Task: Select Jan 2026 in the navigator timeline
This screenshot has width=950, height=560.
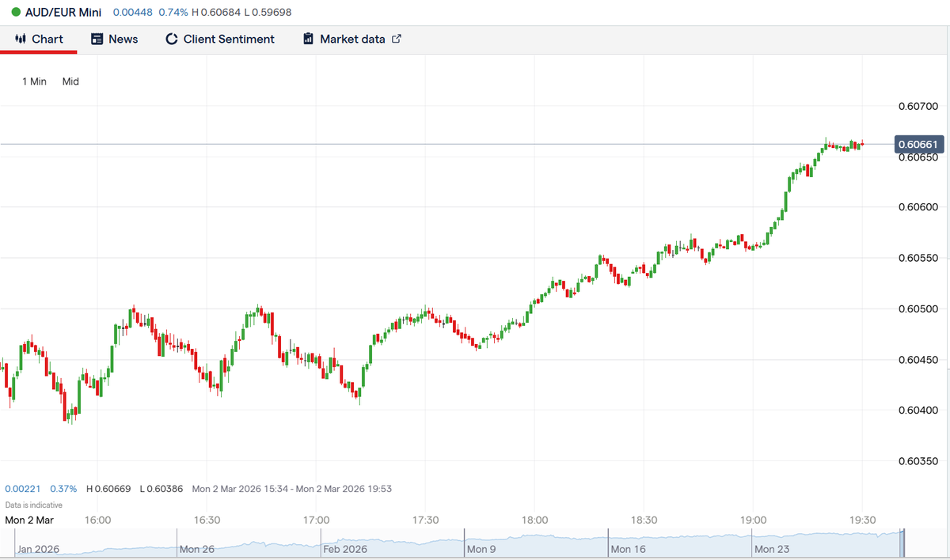Action: [38, 549]
